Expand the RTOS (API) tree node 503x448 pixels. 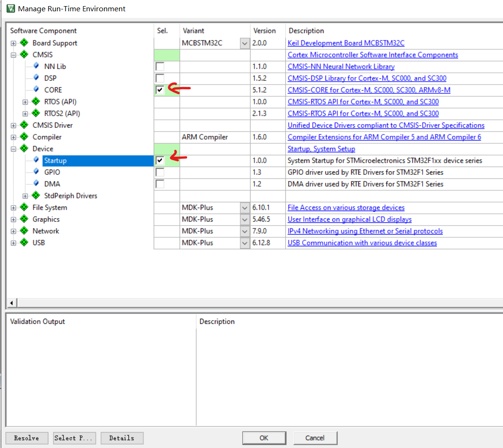tap(25, 102)
